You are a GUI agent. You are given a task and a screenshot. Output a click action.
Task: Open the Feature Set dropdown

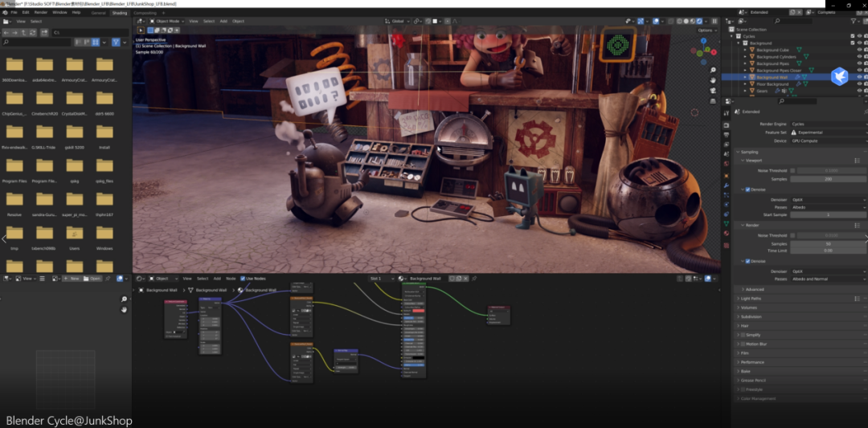click(829, 132)
